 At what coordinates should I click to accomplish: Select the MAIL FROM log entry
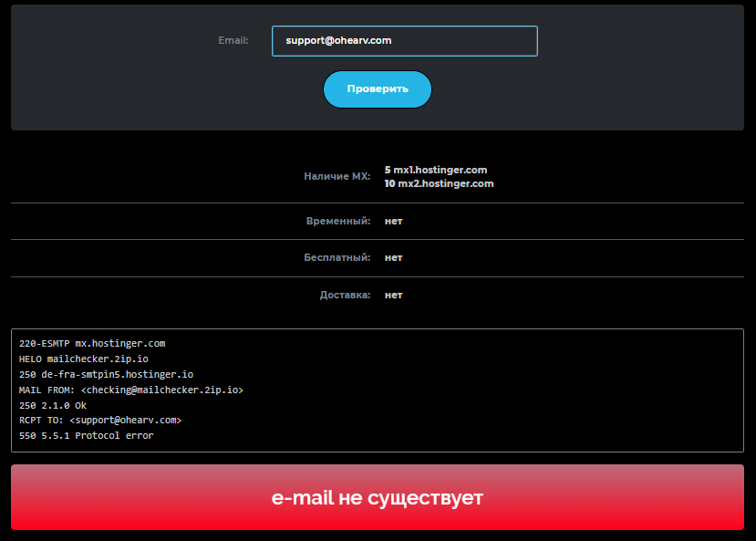[x=130, y=389]
